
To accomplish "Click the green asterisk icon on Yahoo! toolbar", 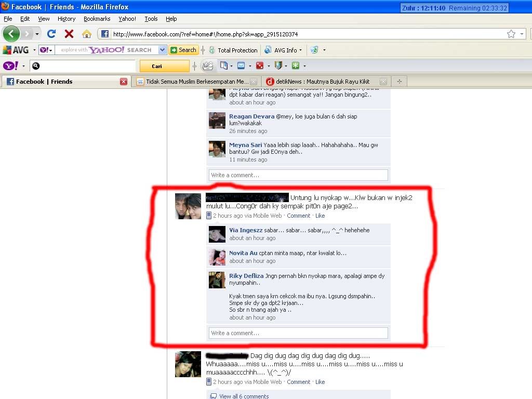I will [x=296, y=66].
